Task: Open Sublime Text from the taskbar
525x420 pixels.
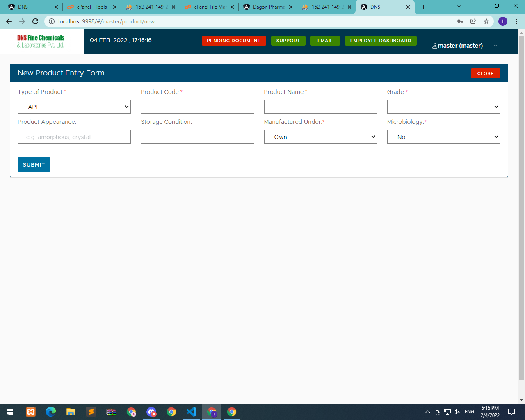Action: [91, 412]
